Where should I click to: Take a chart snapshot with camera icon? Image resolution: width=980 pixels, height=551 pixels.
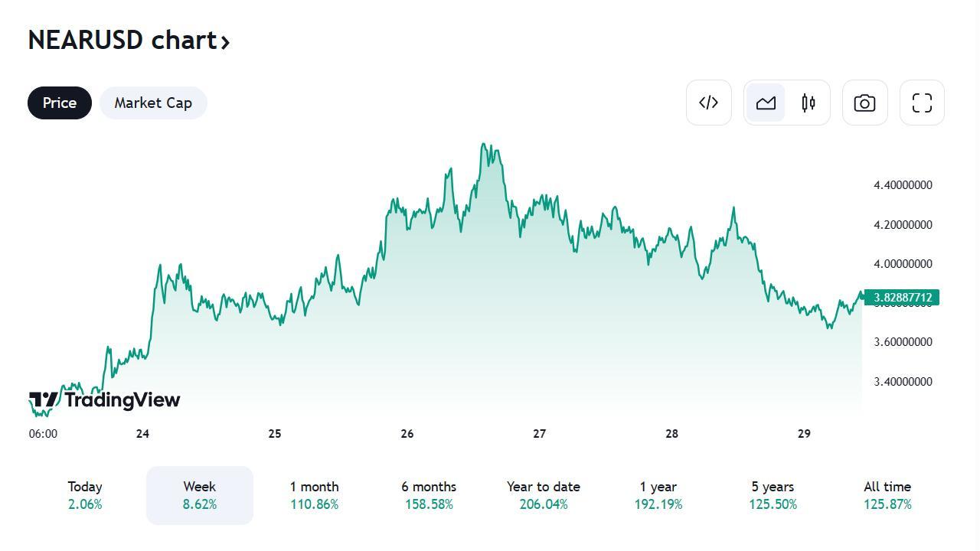[x=864, y=103]
